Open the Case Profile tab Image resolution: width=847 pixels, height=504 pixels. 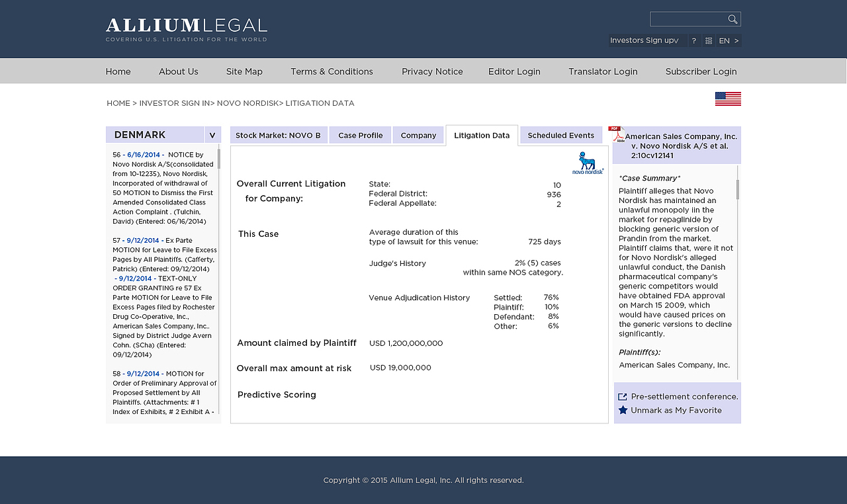[361, 135]
